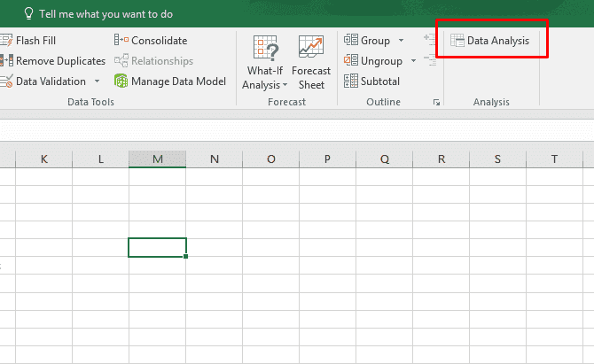The image size is (594, 364).
Task: Click the Flash Fill icon
Action: tap(6, 40)
